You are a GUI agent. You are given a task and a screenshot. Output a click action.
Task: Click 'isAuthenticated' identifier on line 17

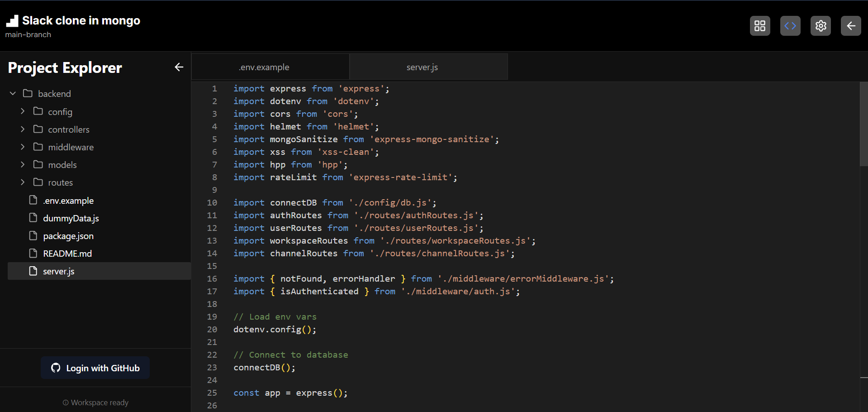319,292
